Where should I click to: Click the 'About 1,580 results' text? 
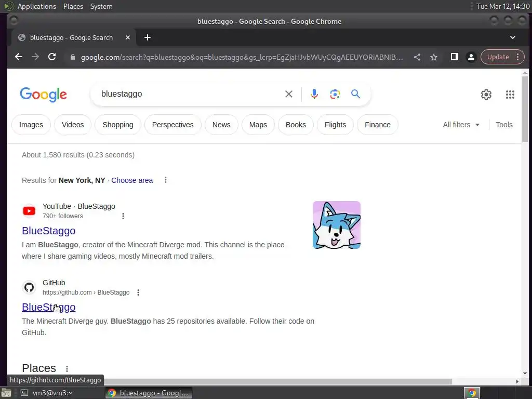coord(78,155)
